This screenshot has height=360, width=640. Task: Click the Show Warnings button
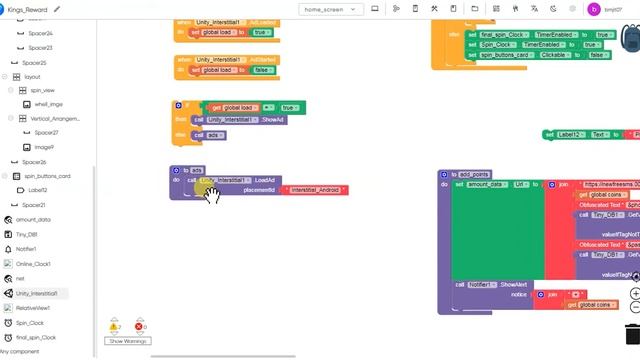point(128,341)
